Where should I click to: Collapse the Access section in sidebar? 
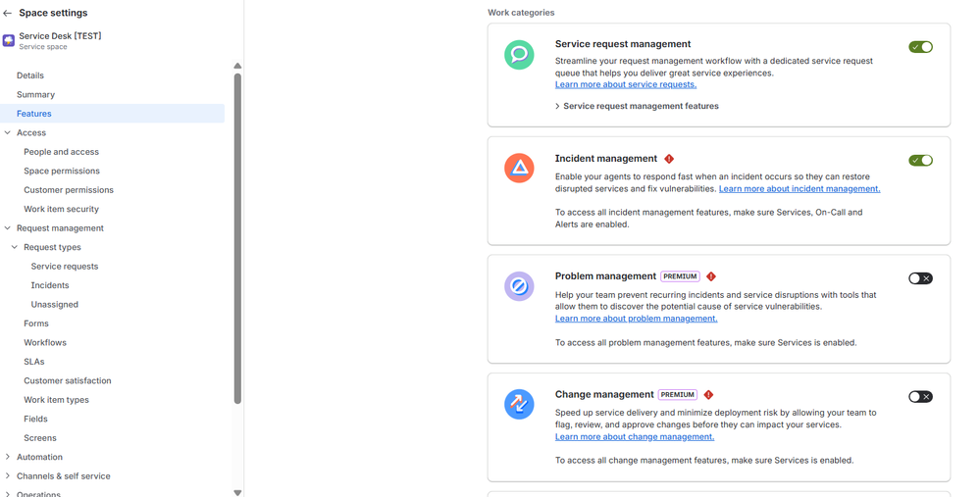[x=8, y=132]
